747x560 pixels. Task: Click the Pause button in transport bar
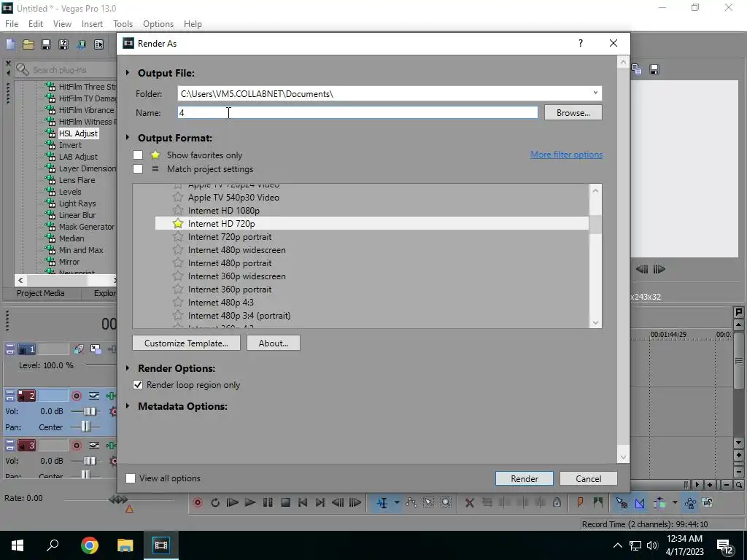point(268,502)
